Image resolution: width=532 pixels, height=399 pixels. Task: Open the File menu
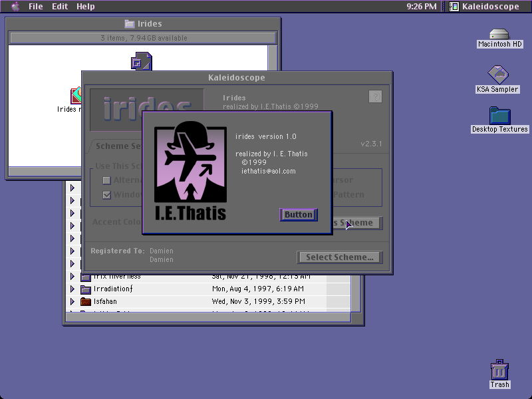(x=36, y=7)
